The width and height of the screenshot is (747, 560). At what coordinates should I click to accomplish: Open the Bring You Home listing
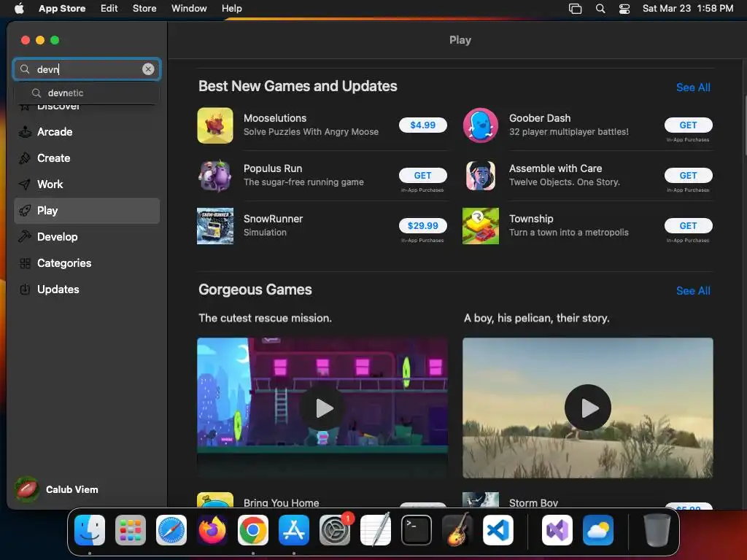click(x=281, y=502)
